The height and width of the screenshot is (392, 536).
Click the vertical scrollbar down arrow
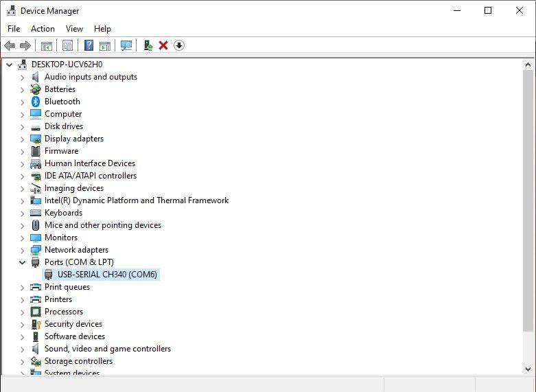pos(528,369)
